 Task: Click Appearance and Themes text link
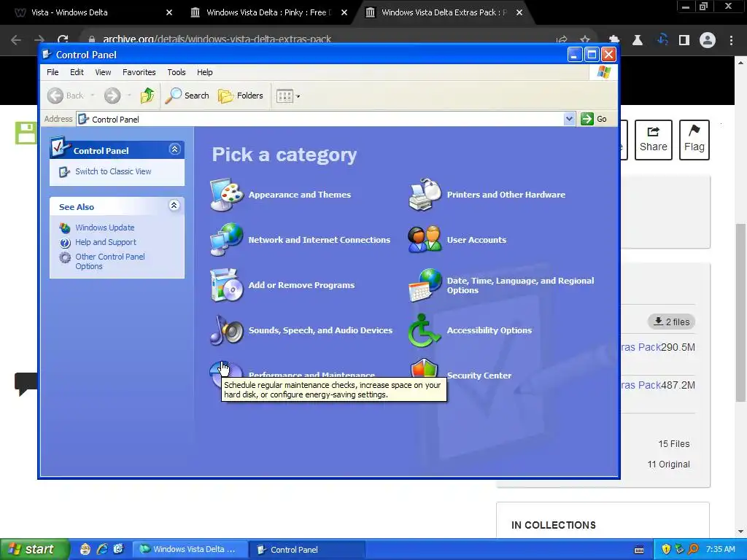pyautogui.click(x=300, y=194)
